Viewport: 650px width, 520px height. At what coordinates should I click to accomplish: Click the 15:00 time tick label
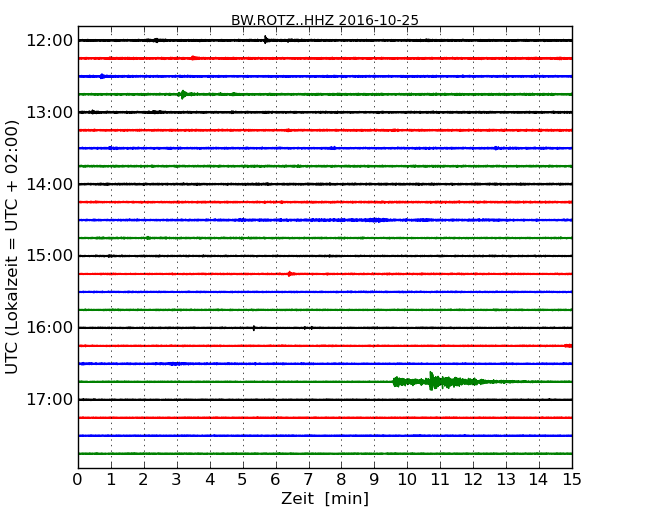[x=49, y=256]
